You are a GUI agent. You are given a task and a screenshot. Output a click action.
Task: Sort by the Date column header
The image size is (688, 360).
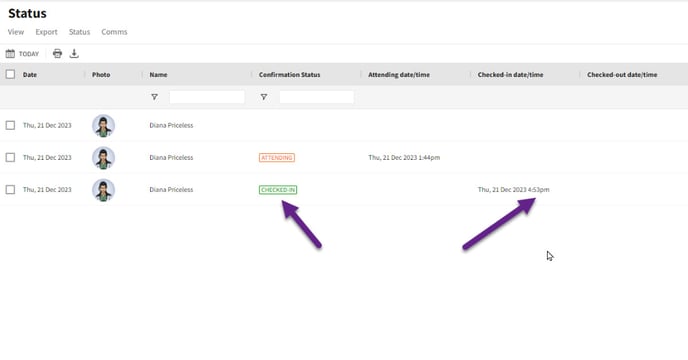click(x=30, y=75)
